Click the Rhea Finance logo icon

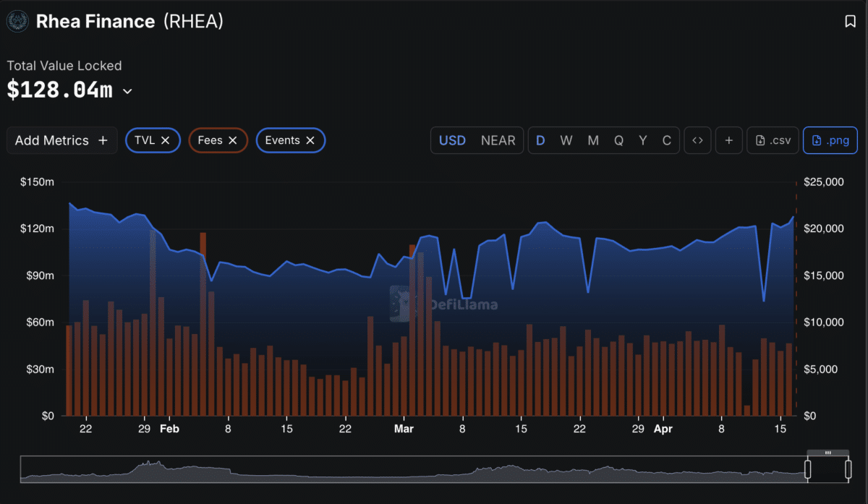(17, 22)
